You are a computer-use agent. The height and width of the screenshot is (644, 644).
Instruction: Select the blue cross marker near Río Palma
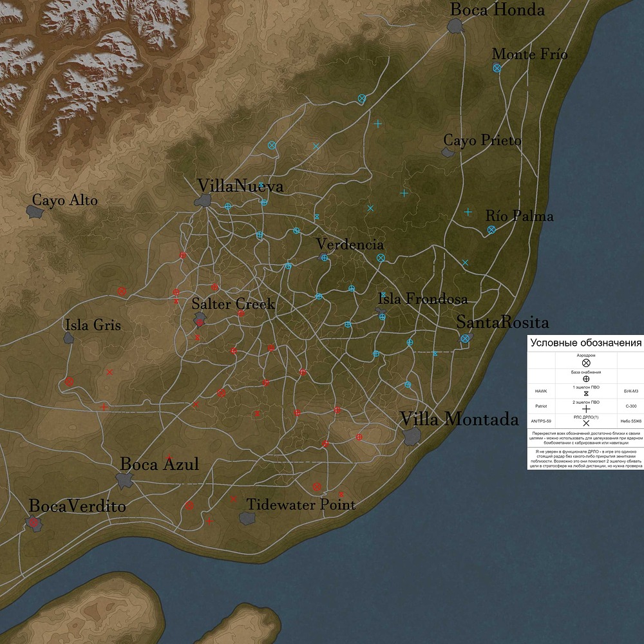468,211
